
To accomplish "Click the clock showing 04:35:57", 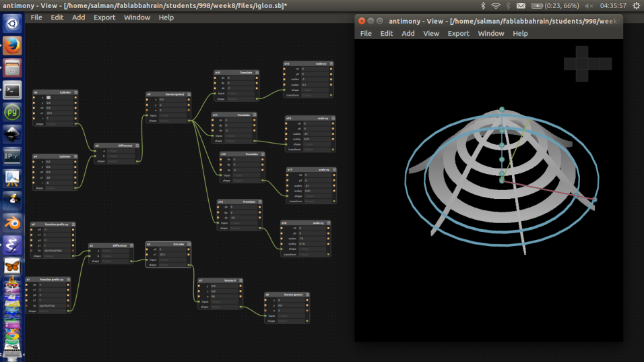I will tap(613, 6).
